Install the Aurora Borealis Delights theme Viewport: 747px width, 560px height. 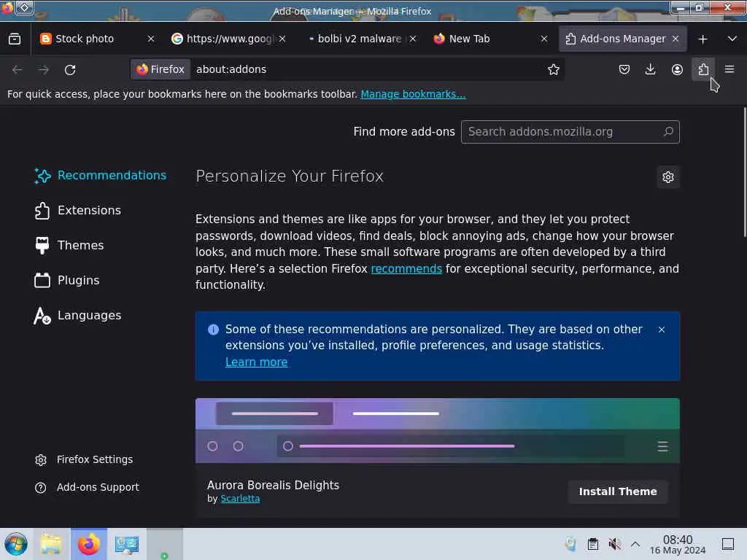tap(618, 491)
